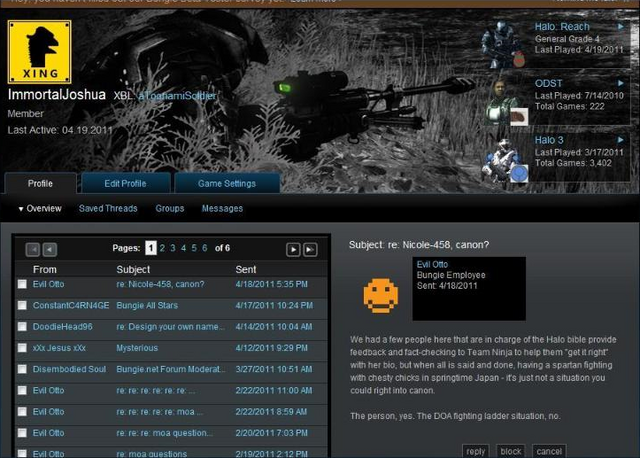Go to messages page 4
Screen dimensions: 640x458
pyautogui.click(x=184, y=248)
